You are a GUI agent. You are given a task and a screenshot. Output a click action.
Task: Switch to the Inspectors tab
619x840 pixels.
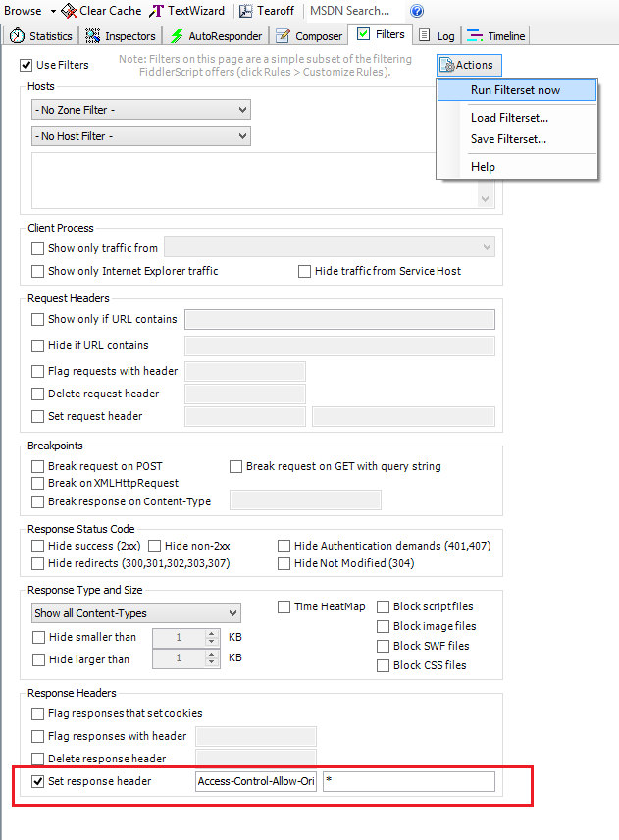click(121, 36)
